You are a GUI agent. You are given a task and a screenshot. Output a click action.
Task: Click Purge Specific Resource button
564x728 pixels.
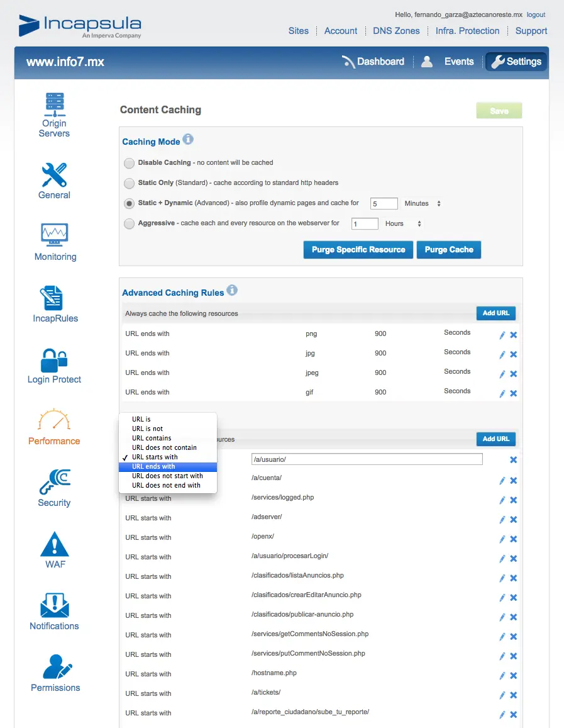(x=358, y=250)
